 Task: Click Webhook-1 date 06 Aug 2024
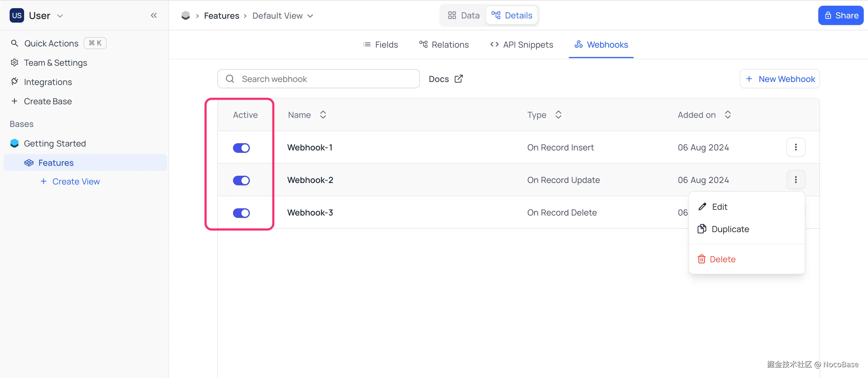point(703,148)
